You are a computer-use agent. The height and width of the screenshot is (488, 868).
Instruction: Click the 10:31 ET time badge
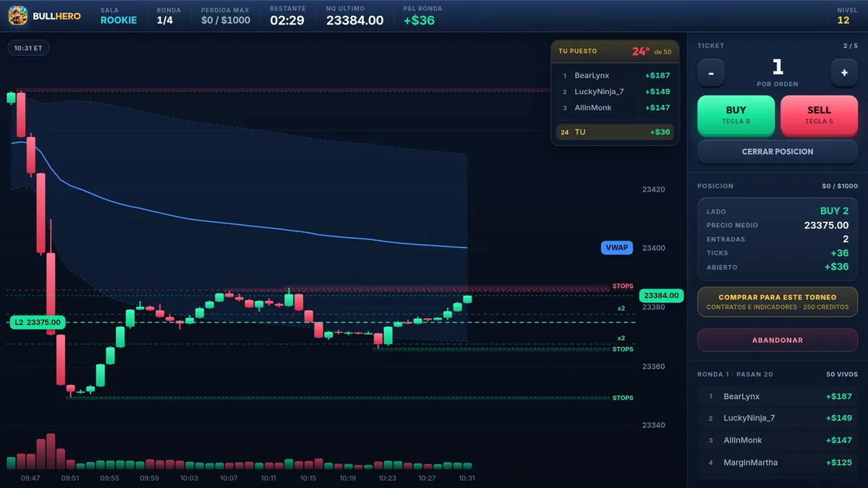point(29,48)
